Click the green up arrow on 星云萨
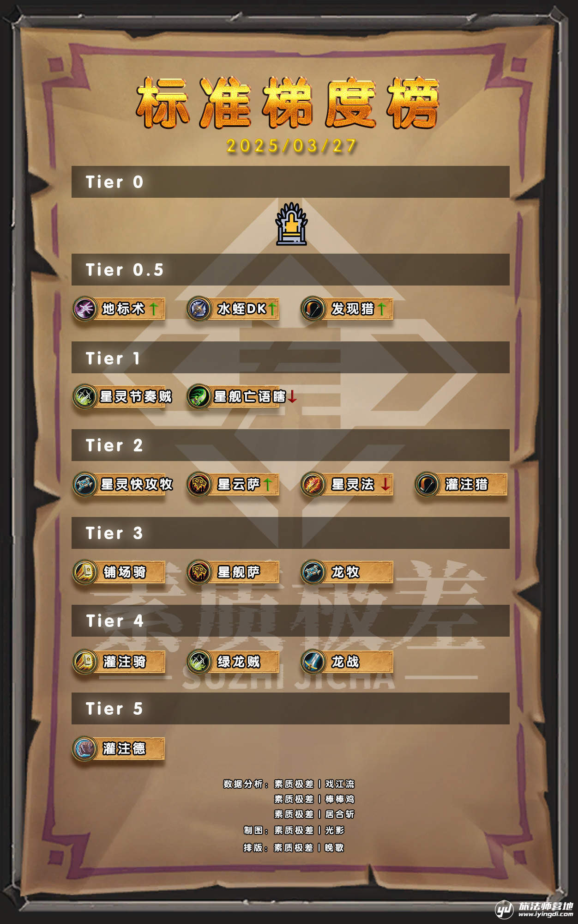578x924 pixels. pyautogui.click(x=267, y=484)
